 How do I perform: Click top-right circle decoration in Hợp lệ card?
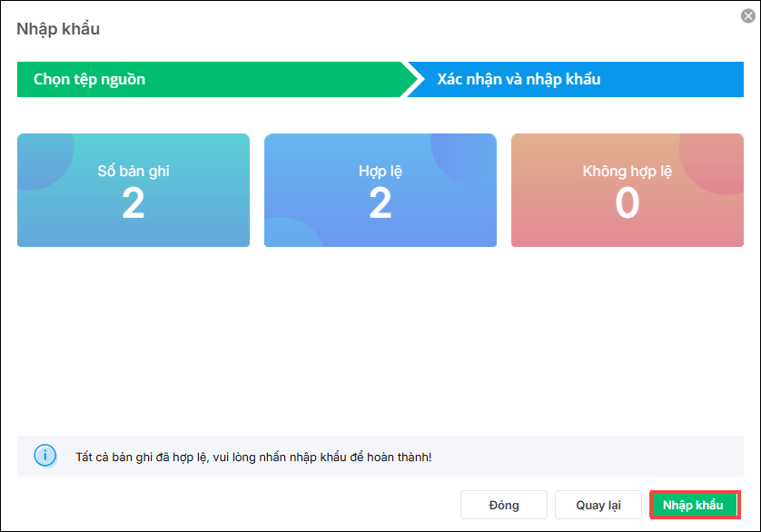468,156
